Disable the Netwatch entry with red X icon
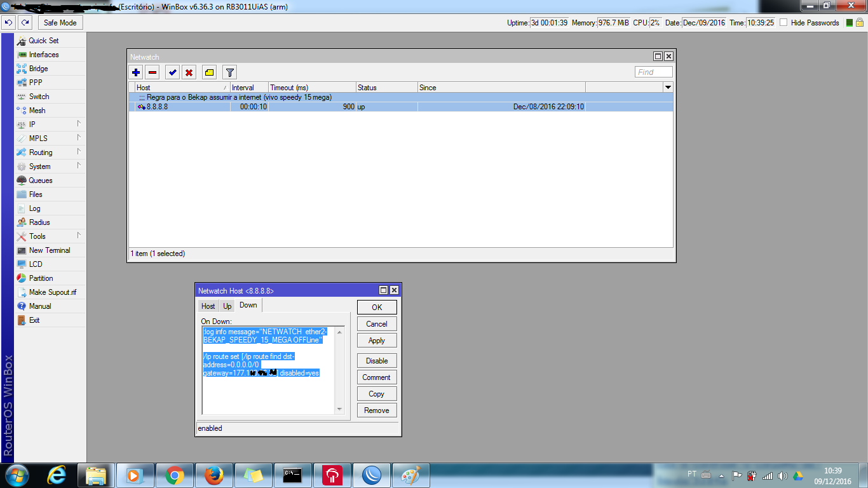 (189, 72)
